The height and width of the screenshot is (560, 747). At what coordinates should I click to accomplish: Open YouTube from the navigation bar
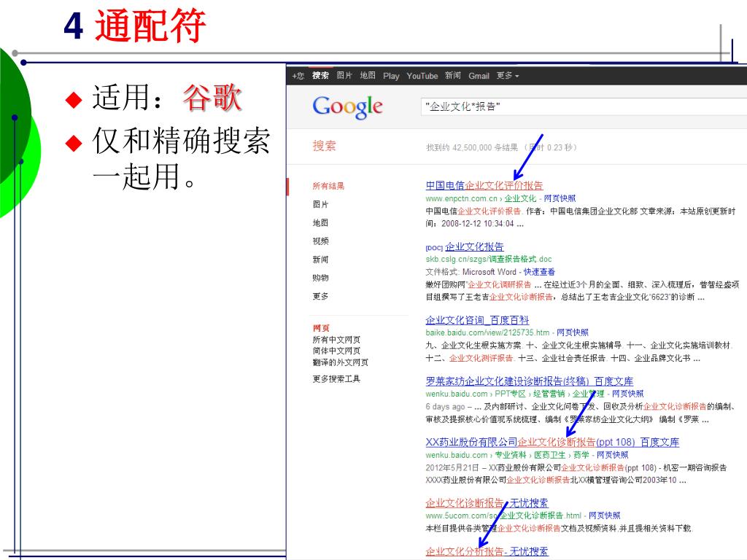click(422, 76)
